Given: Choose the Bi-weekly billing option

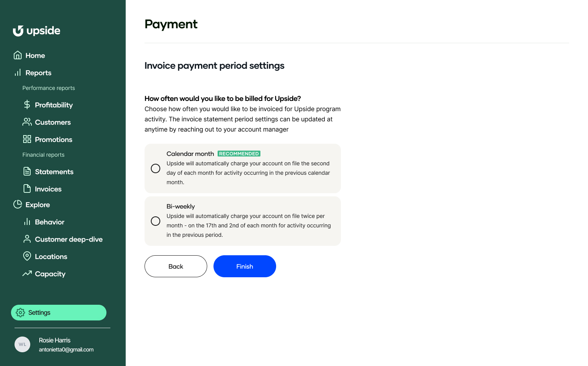Looking at the screenshot, I should point(156,221).
